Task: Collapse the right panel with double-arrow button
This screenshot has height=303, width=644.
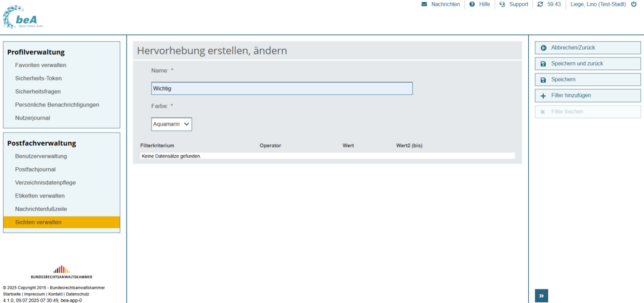Action: click(541, 295)
